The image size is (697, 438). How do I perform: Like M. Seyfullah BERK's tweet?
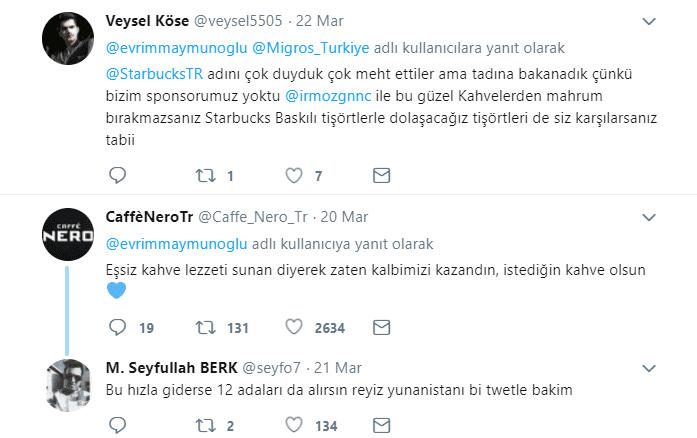pos(294,427)
